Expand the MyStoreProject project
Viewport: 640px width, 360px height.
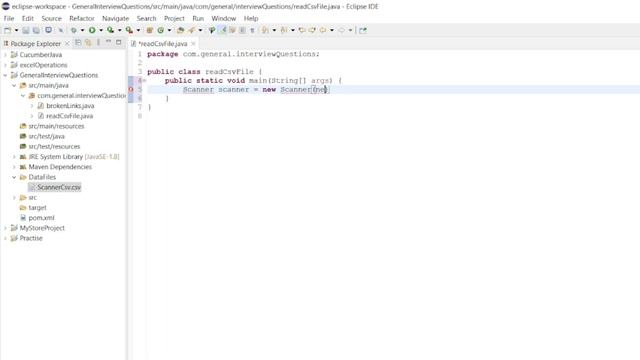(5, 228)
